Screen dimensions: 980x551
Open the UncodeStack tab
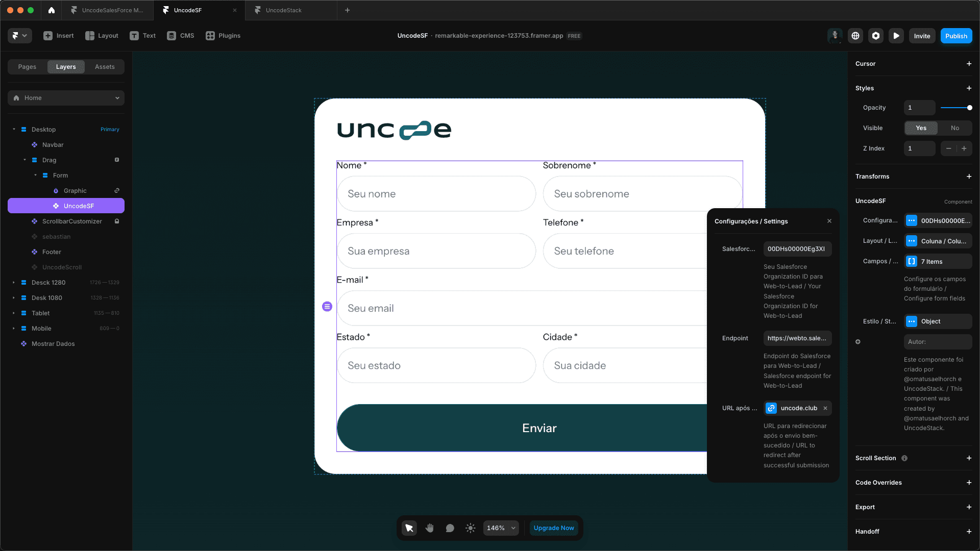[x=291, y=10]
